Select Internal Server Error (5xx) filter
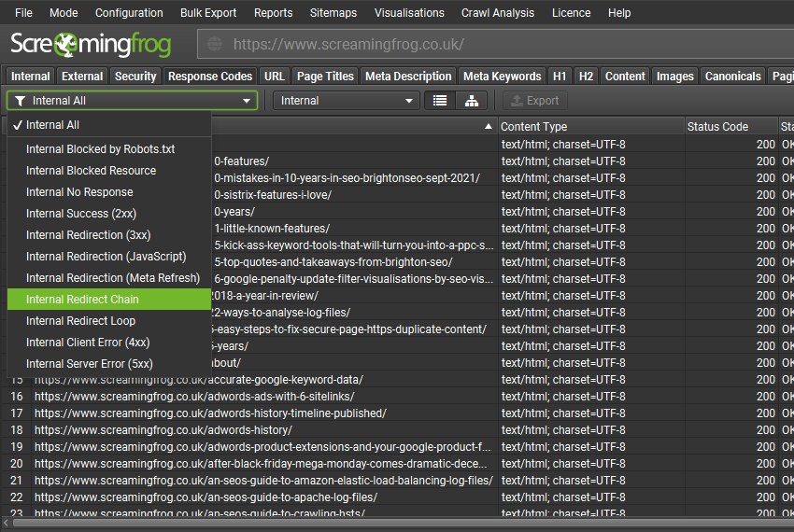 point(109,363)
